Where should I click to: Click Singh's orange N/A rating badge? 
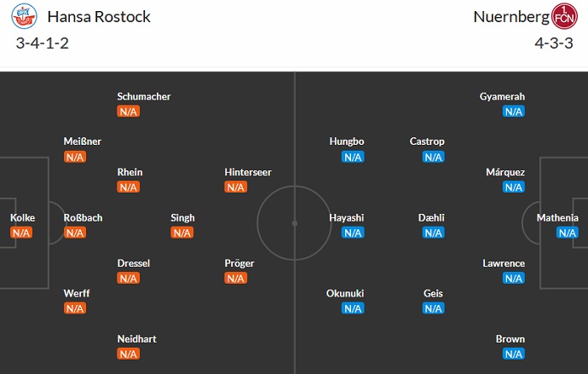pyautogui.click(x=182, y=233)
